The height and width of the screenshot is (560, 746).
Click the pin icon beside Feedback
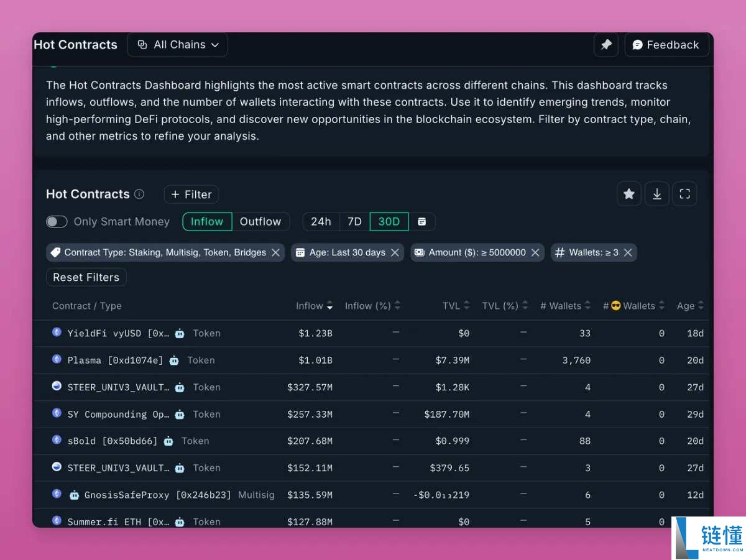tap(606, 45)
